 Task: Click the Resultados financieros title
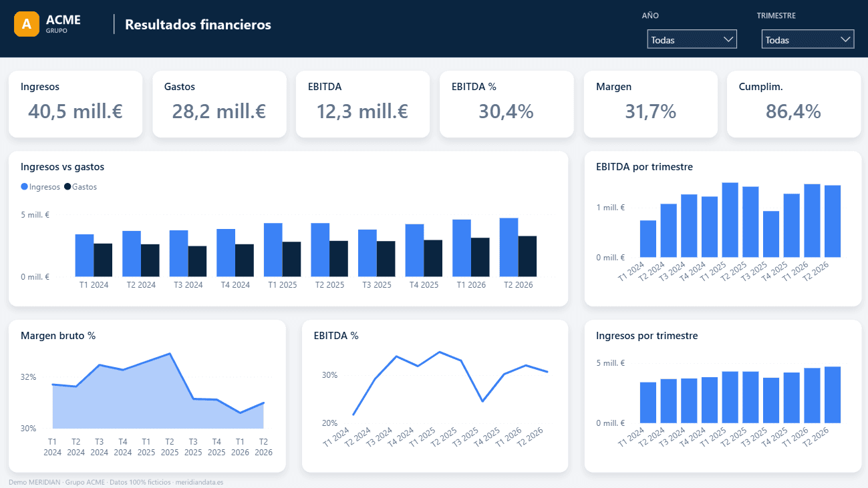pos(198,25)
